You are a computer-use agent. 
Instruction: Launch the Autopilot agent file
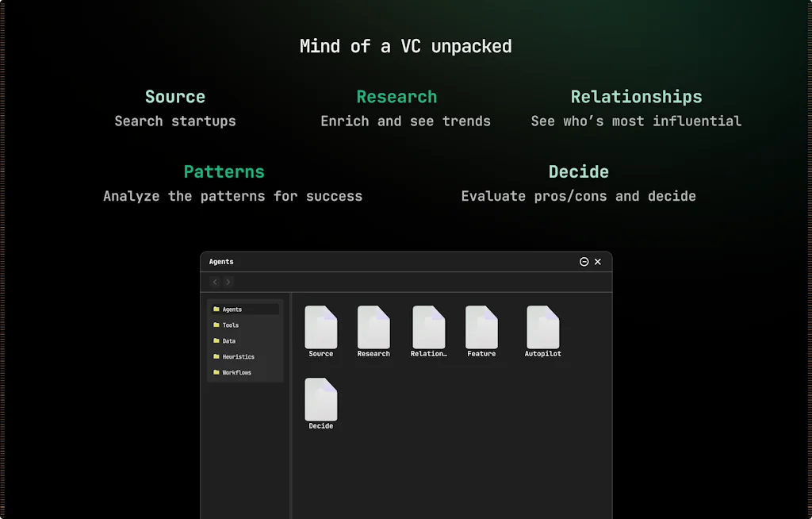point(542,325)
